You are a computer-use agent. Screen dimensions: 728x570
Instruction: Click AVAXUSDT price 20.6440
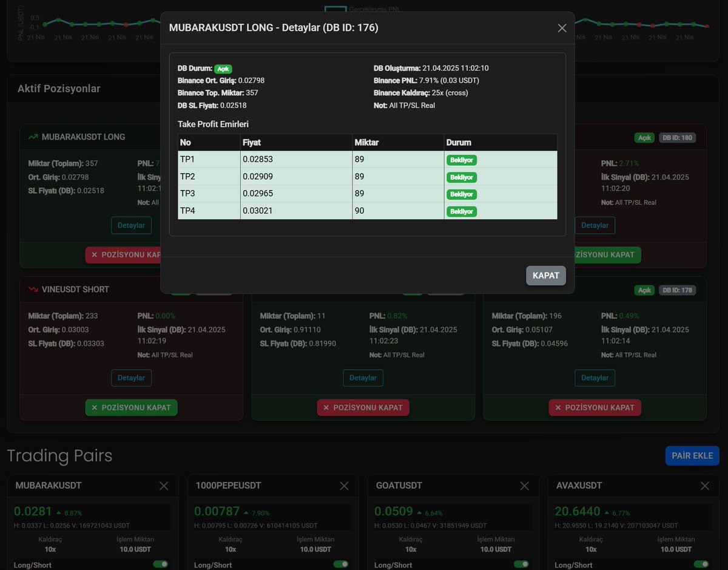pos(578,512)
